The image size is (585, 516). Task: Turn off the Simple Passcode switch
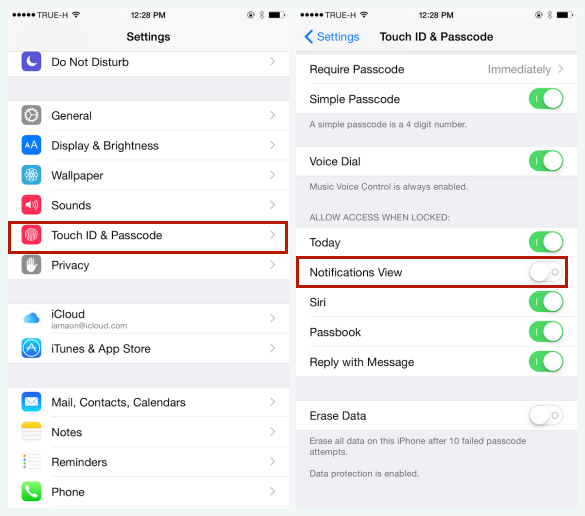tap(546, 99)
